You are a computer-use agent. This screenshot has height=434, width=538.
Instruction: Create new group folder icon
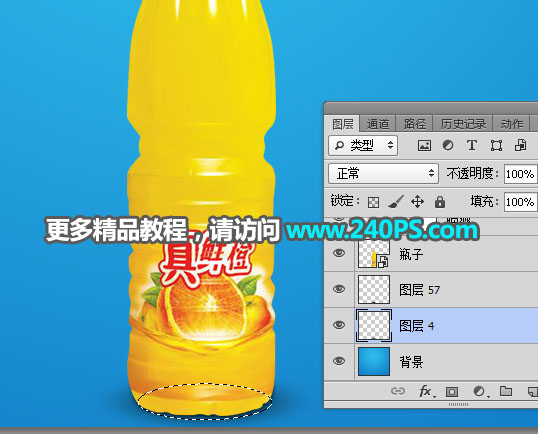coord(506,391)
